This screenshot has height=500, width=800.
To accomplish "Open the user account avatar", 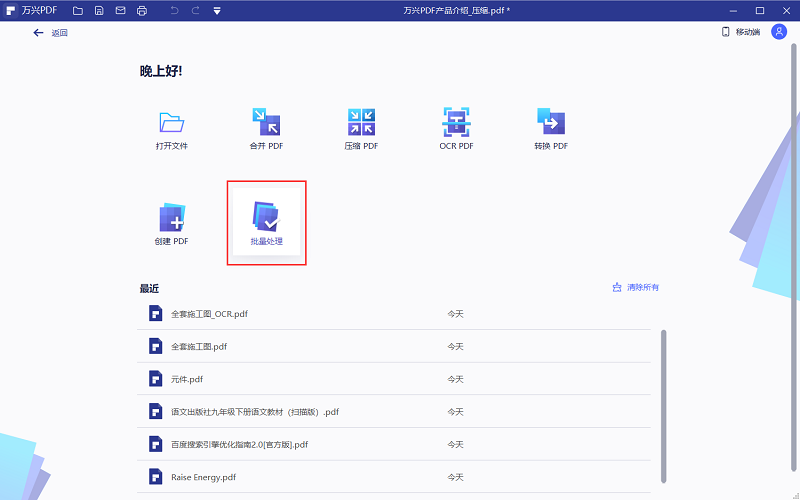I will point(778,32).
